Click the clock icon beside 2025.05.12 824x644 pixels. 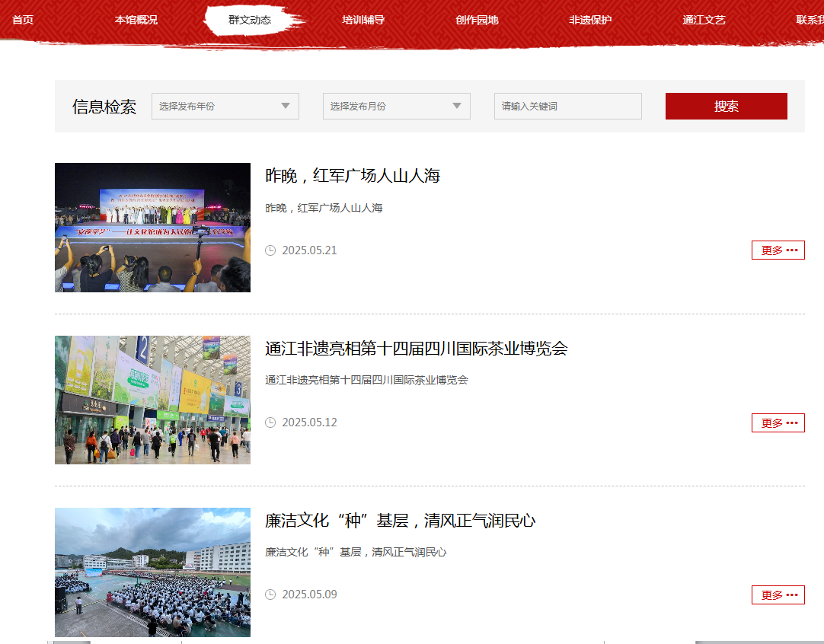(270, 422)
